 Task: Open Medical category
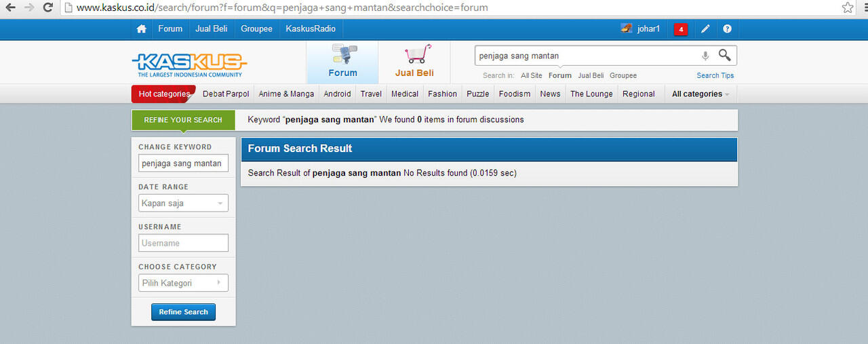[x=405, y=94]
